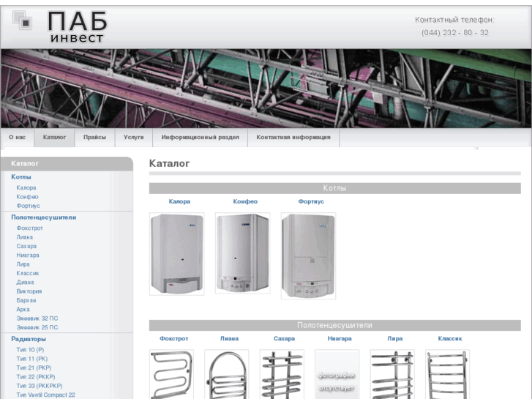Select the Лира towel rail thumbnail
532x399 pixels.
point(392,374)
